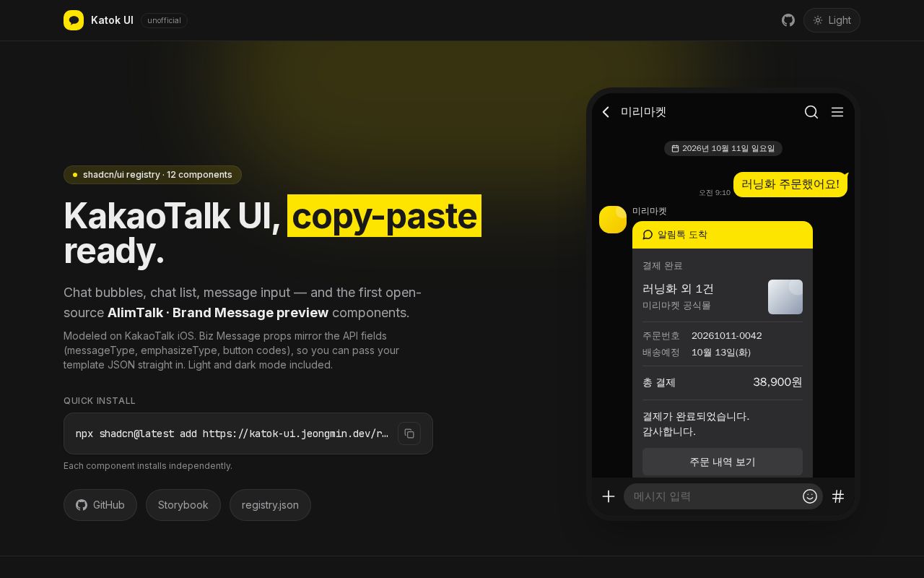
Task: Select order number 20261011-0042
Action: pyautogui.click(x=727, y=336)
